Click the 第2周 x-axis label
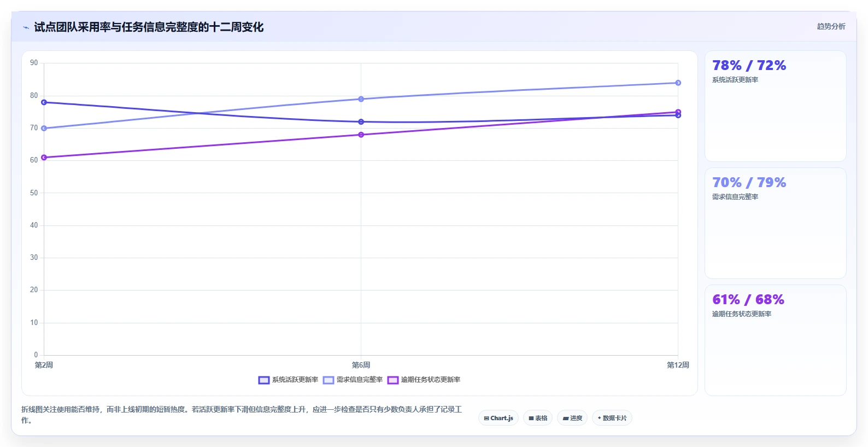The width and height of the screenshot is (868, 447). (x=44, y=365)
